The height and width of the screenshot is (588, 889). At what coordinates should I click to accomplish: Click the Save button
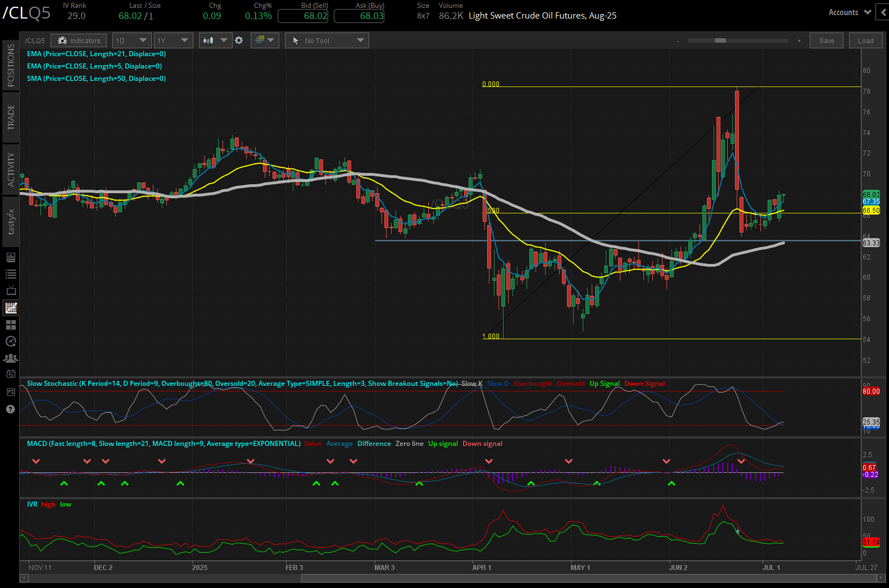[827, 40]
